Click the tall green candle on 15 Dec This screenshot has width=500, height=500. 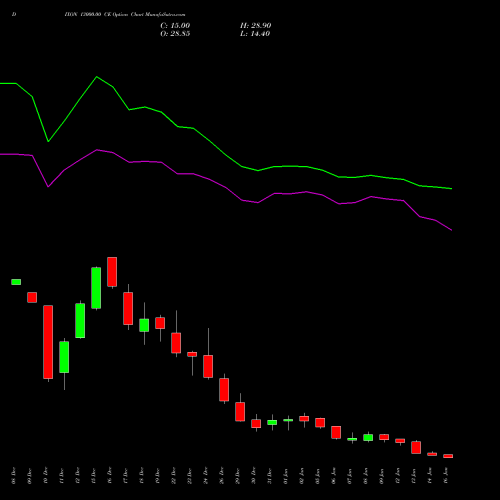[96, 288]
